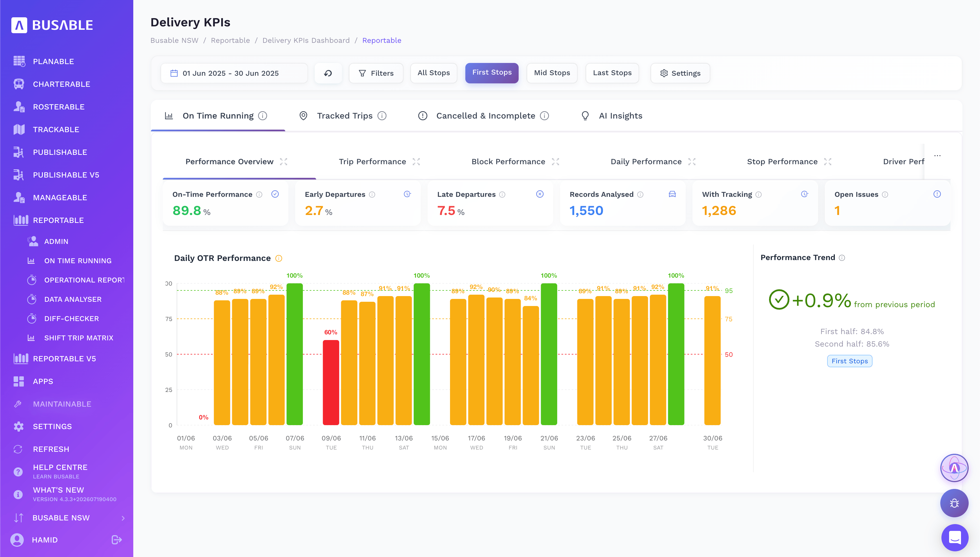Select the All Stops filter
The width and height of the screenshot is (980, 557).
pyautogui.click(x=433, y=73)
